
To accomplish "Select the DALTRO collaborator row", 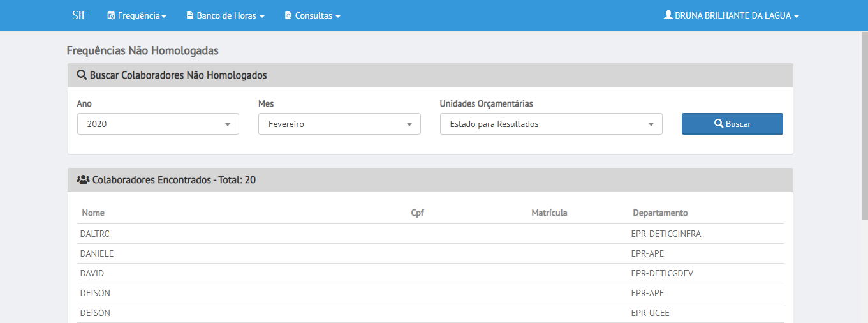I will click(x=430, y=234).
